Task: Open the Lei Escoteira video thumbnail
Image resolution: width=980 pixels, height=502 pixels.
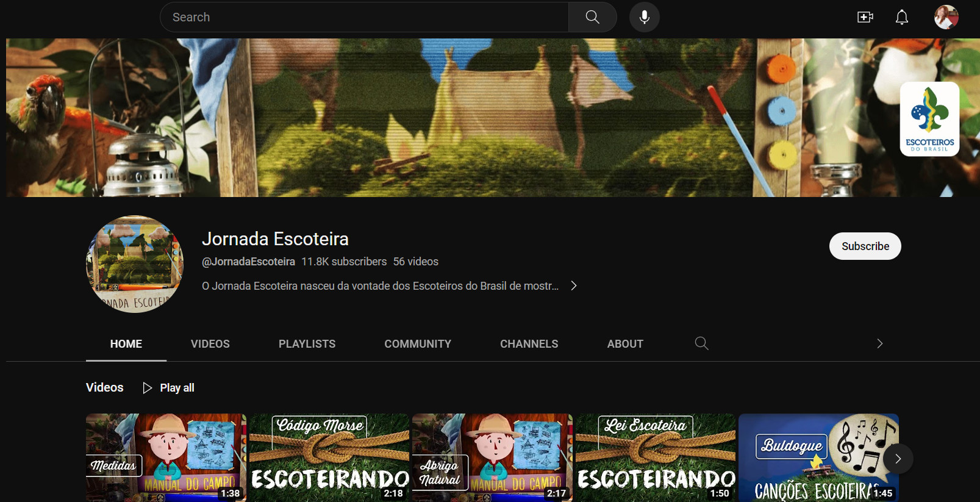Action: click(656, 457)
